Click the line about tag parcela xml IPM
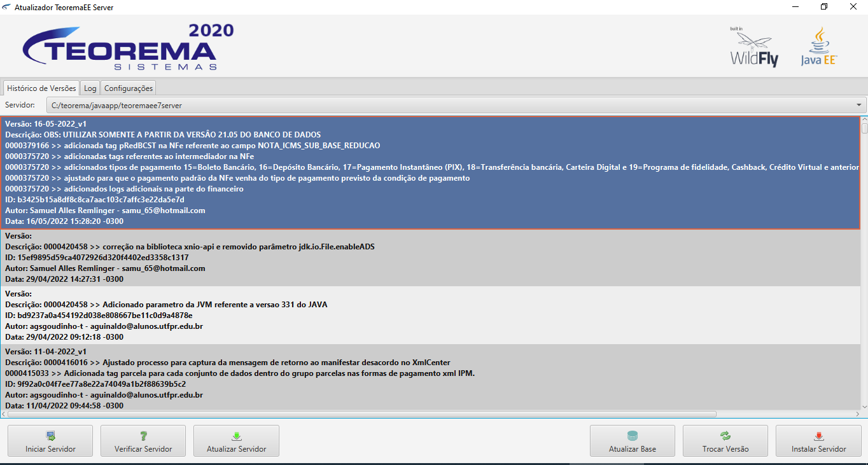 click(x=240, y=373)
